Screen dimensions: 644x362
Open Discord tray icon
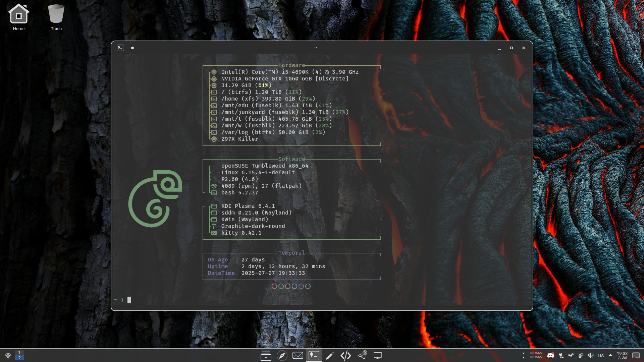click(x=551, y=355)
